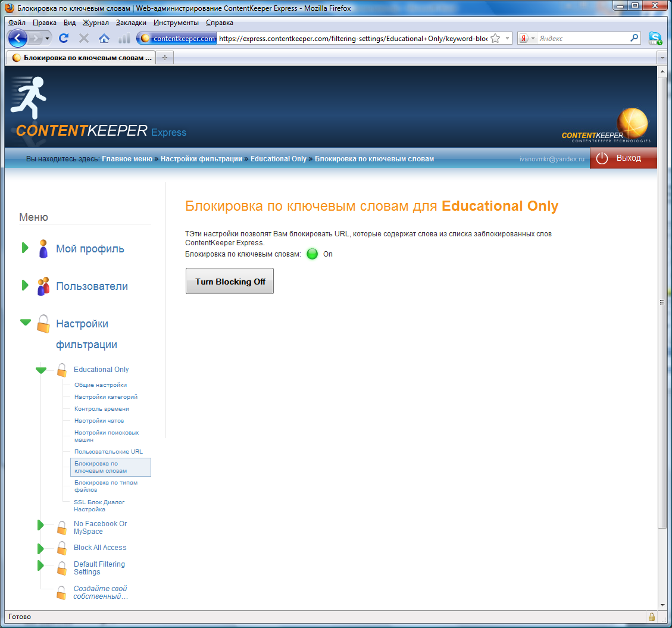
Task: Open Пользовательские URL tree item
Action: coord(108,451)
